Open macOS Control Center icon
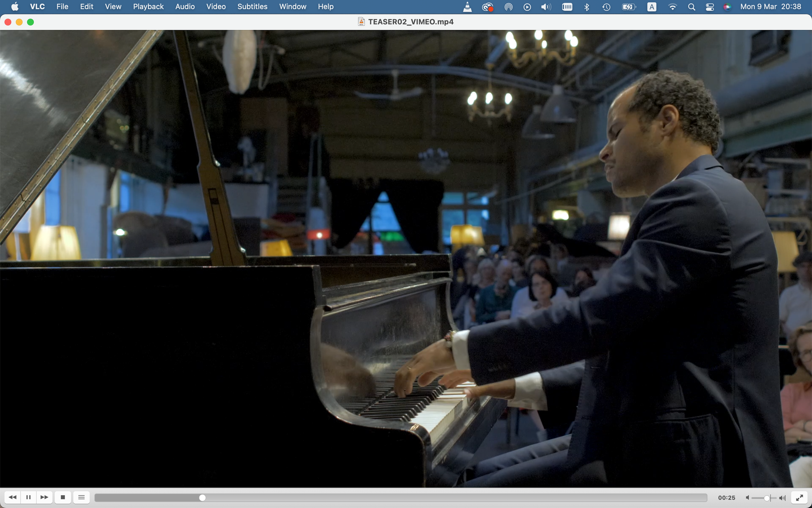Viewport: 812px width, 508px height. 710,7
